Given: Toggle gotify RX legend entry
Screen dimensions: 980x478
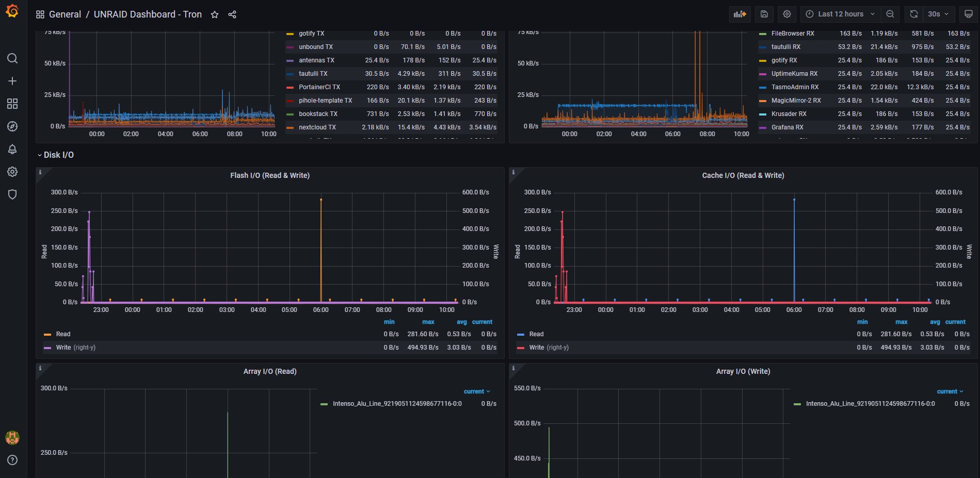Looking at the screenshot, I should click(784, 60).
